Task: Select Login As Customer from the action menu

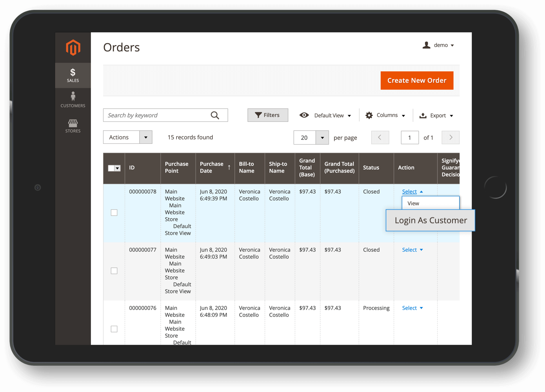Action: pos(431,220)
